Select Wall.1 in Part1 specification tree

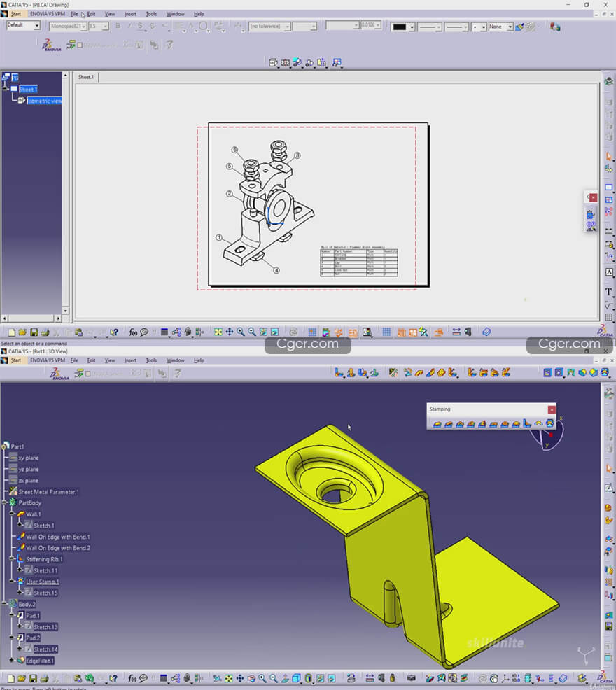[33, 514]
